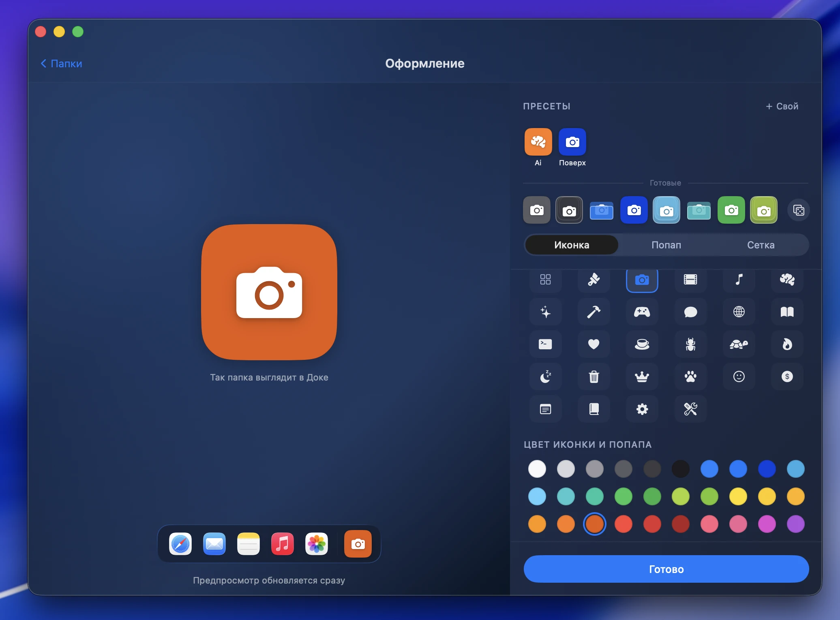This screenshot has height=620, width=840.
Task: Apply the bright green camera ready-made preset
Action: [731, 210]
